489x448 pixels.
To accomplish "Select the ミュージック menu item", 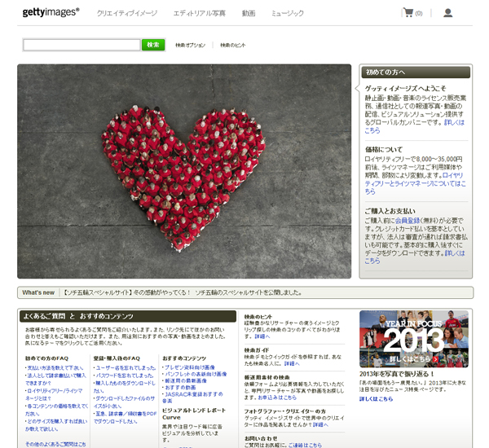I will click(x=287, y=13).
